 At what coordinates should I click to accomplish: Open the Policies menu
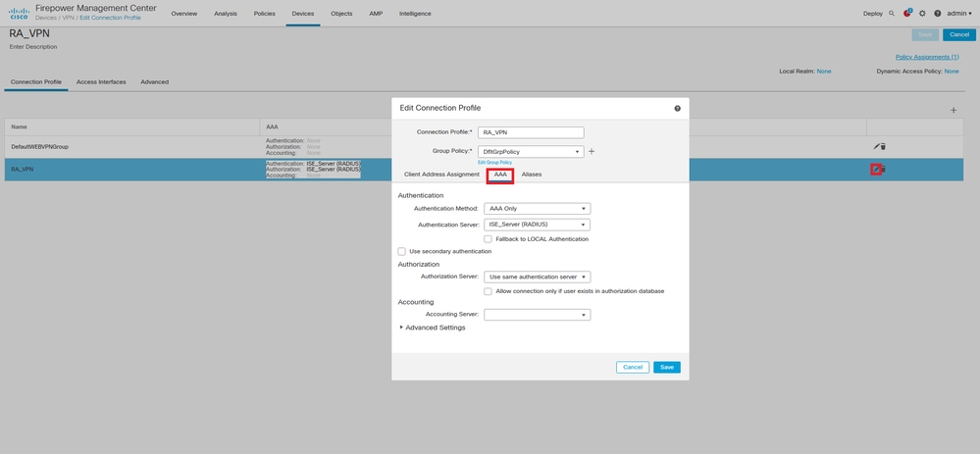(x=265, y=13)
